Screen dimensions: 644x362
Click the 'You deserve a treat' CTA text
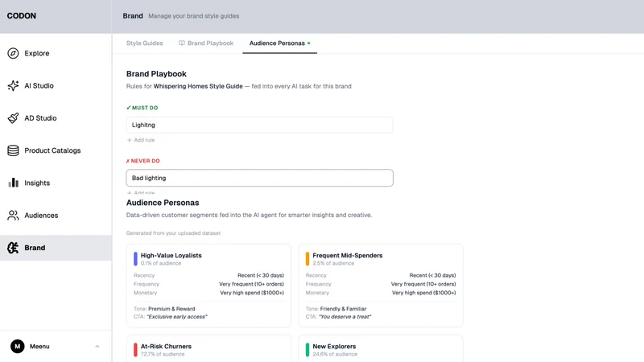[345, 316]
